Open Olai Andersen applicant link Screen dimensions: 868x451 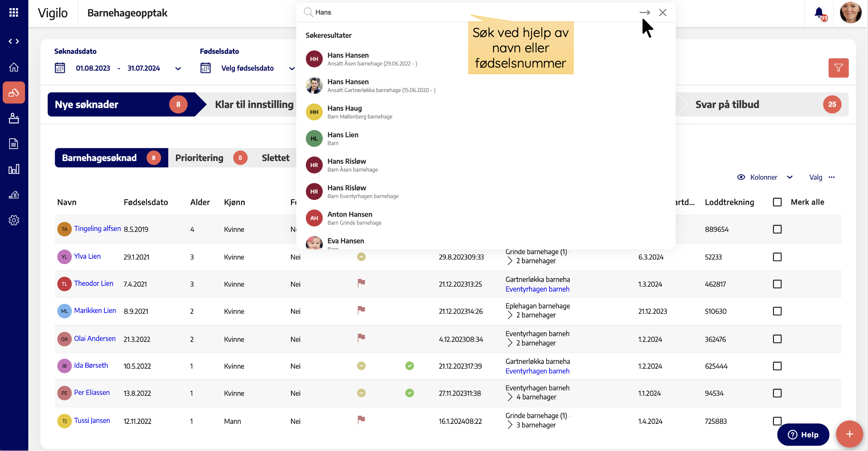(x=95, y=339)
